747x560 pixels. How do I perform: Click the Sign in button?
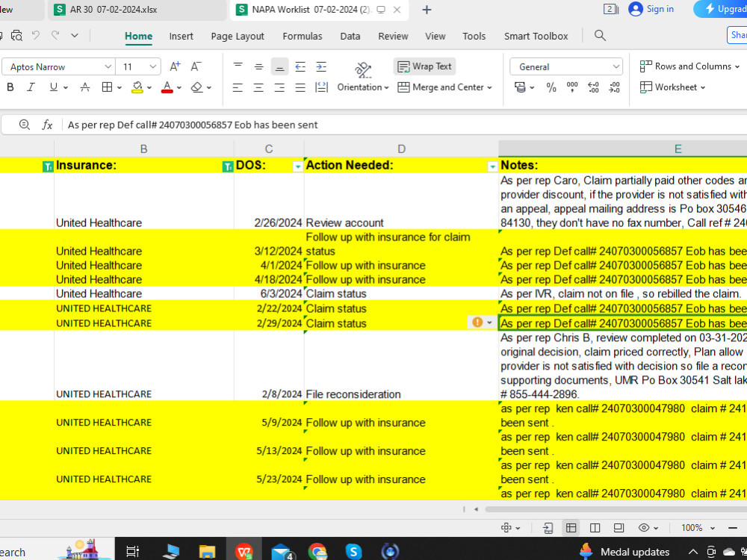(x=651, y=9)
